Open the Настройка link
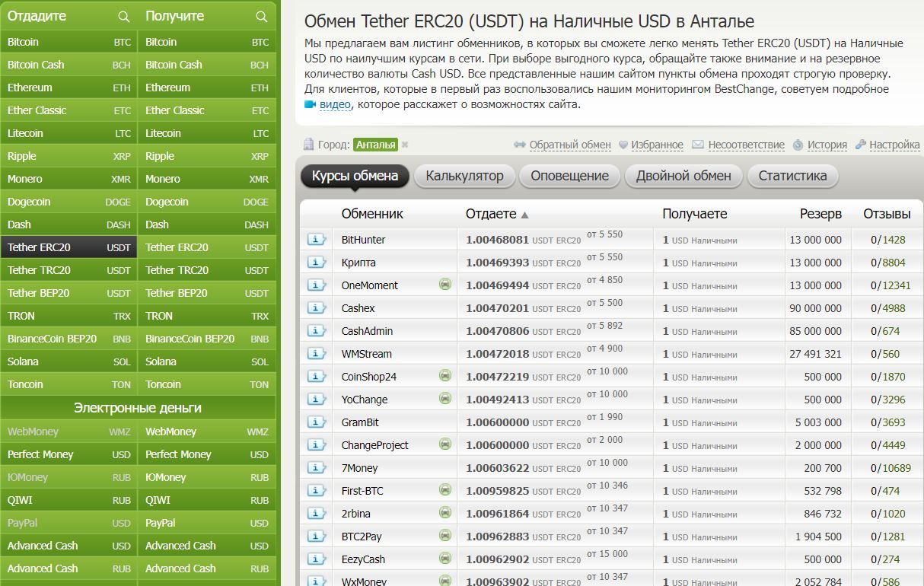This screenshot has height=586, width=924. [894, 145]
